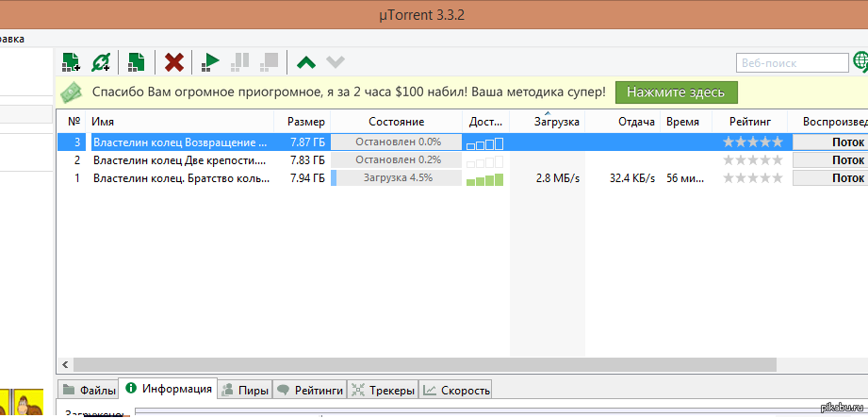The image size is (868, 418).
Task: Open the Трекеры tab
Action: [382, 390]
